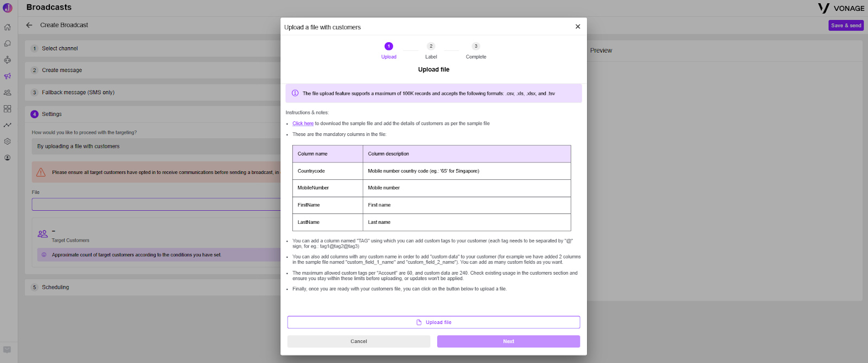The width and height of the screenshot is (868, 363).
Task: Expand the Fallback message (SMS only) step
Action: pos(152,92)
